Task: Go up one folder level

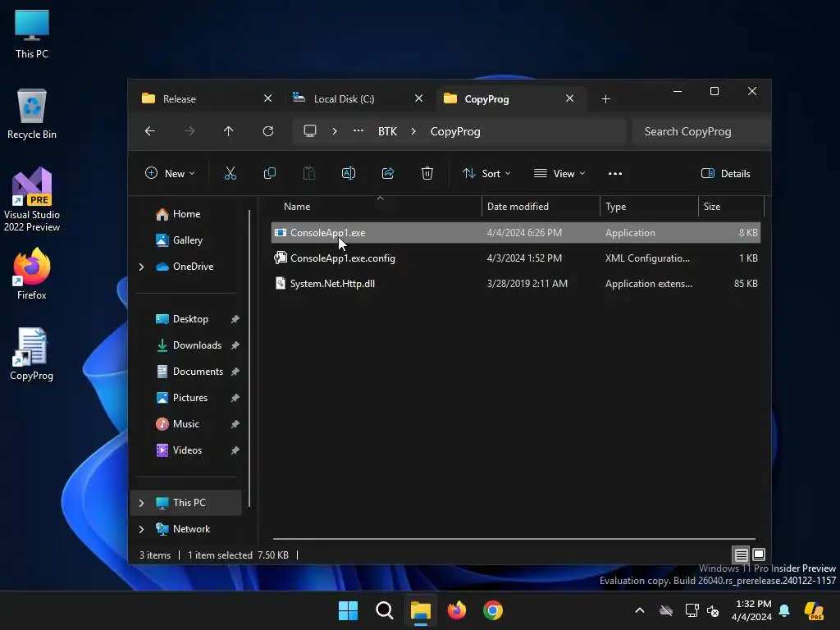Action: (x=229, y=131)
